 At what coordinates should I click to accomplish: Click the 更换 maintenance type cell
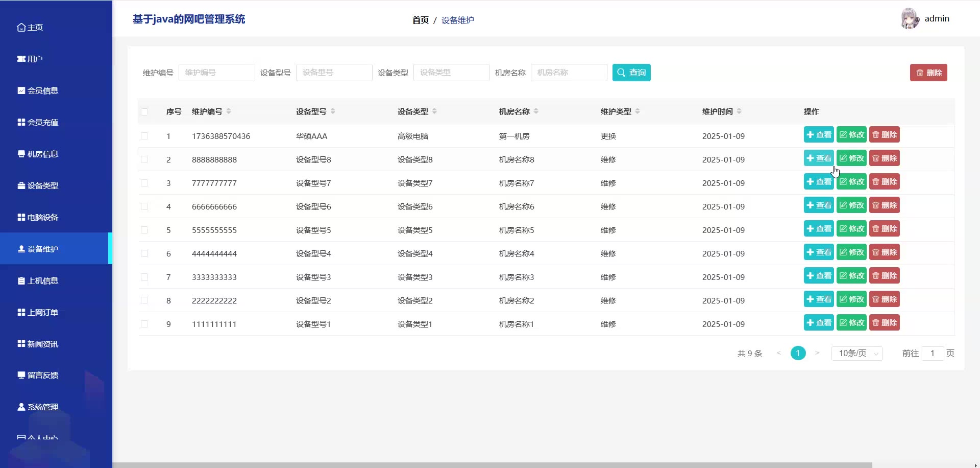click(608, 136)
